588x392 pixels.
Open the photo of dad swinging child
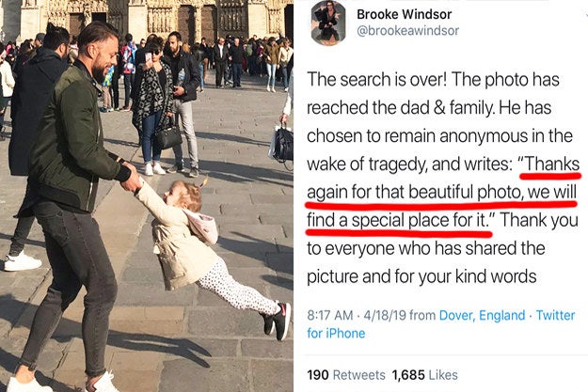[x=147, y=196]
